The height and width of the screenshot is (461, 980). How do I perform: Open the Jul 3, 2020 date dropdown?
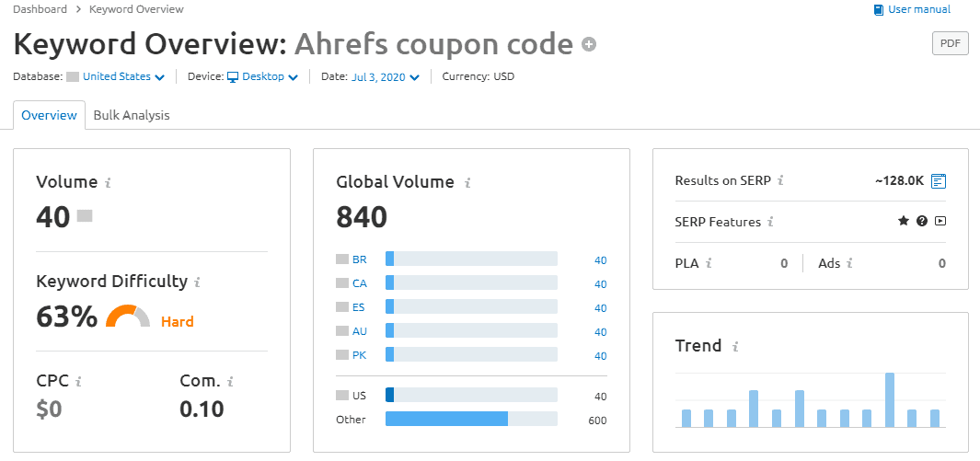pos(385,77)
